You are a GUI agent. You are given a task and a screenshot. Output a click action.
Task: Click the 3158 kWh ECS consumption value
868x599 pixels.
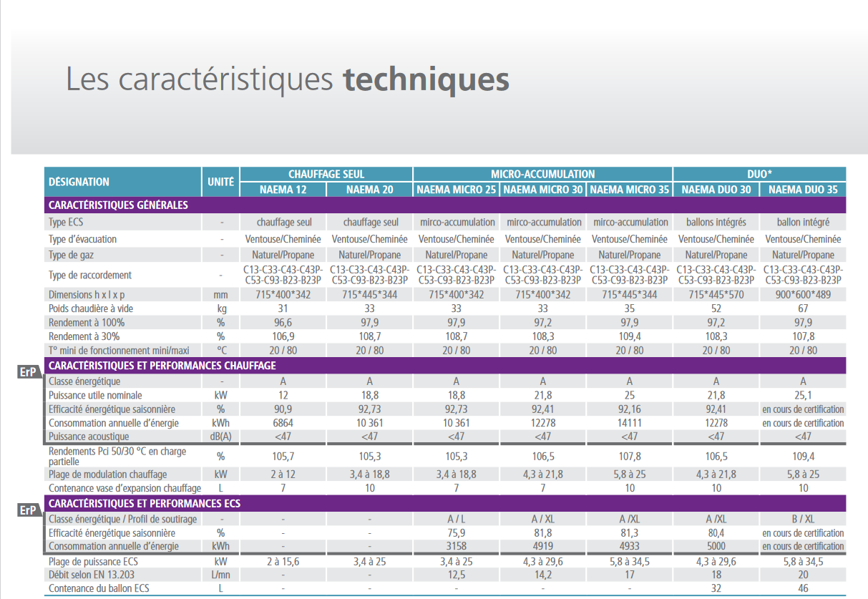[457, 547]
